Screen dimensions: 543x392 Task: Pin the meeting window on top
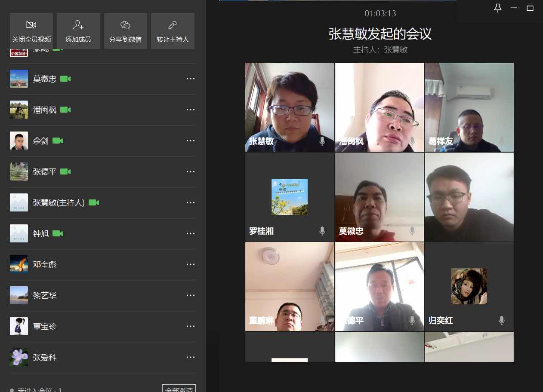click(x=498, y=8)
